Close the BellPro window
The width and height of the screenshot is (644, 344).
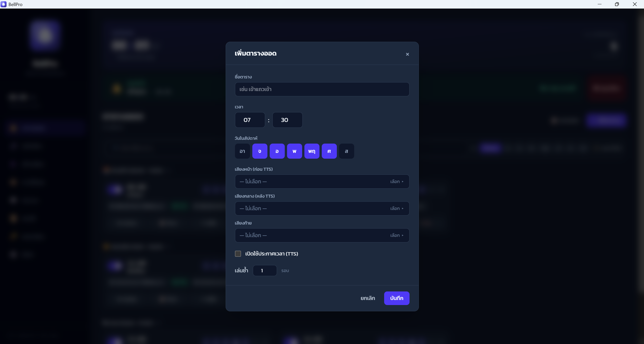635,4
